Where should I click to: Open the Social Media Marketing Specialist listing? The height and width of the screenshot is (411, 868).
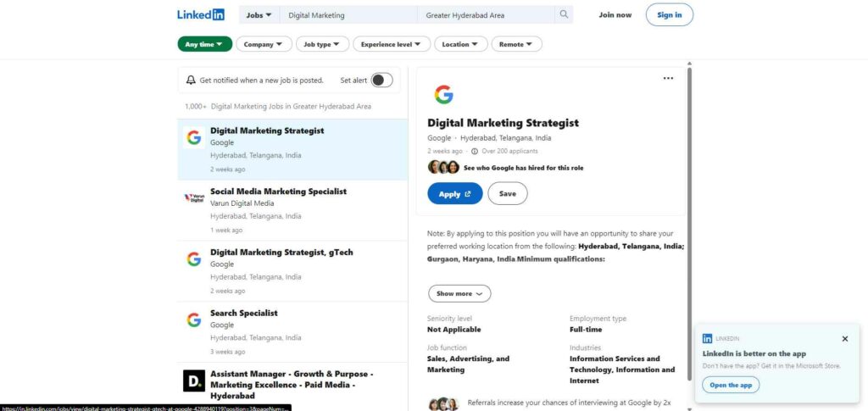click(278, 192)
